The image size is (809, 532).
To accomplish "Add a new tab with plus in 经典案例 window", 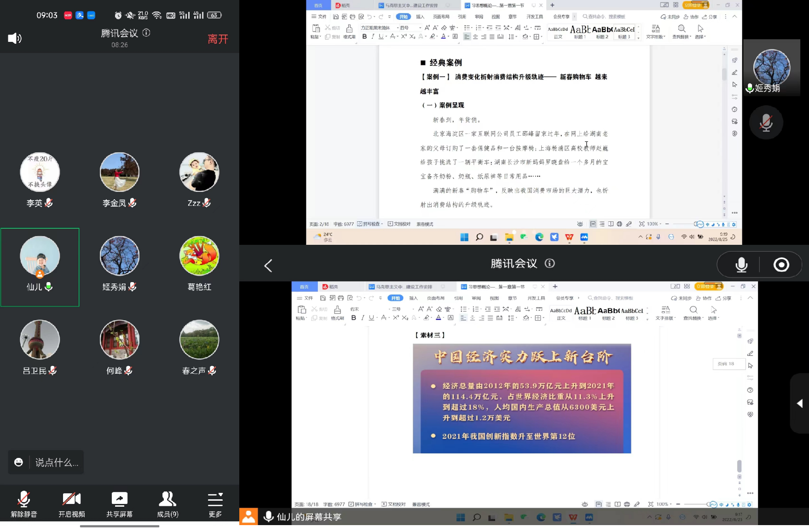I will click(552, 5).
